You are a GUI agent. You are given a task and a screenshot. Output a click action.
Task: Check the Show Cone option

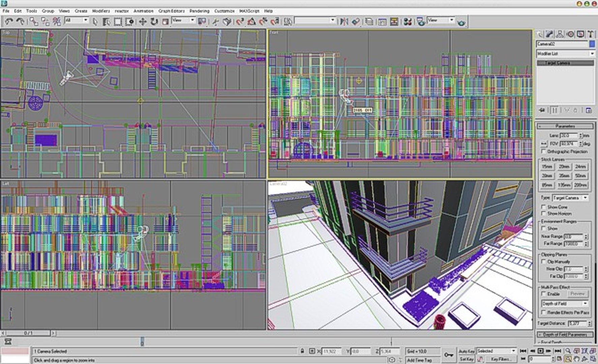point(543,207)
